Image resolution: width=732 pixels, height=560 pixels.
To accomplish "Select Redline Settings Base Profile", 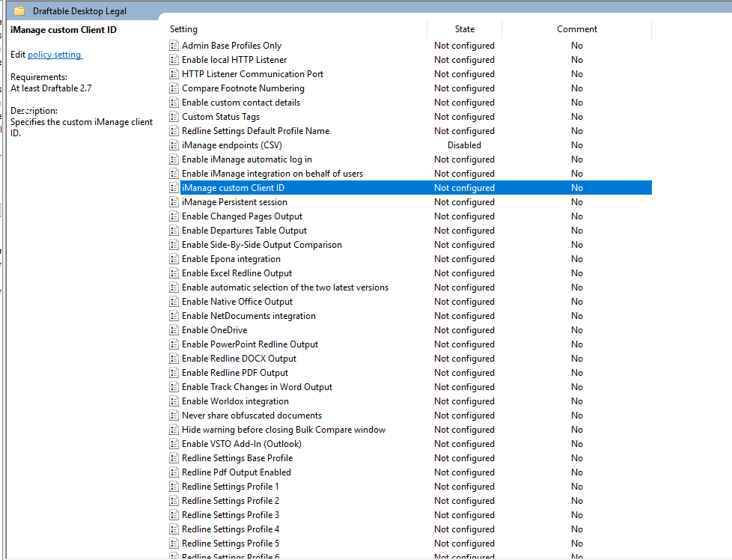I will click(237, 458).
